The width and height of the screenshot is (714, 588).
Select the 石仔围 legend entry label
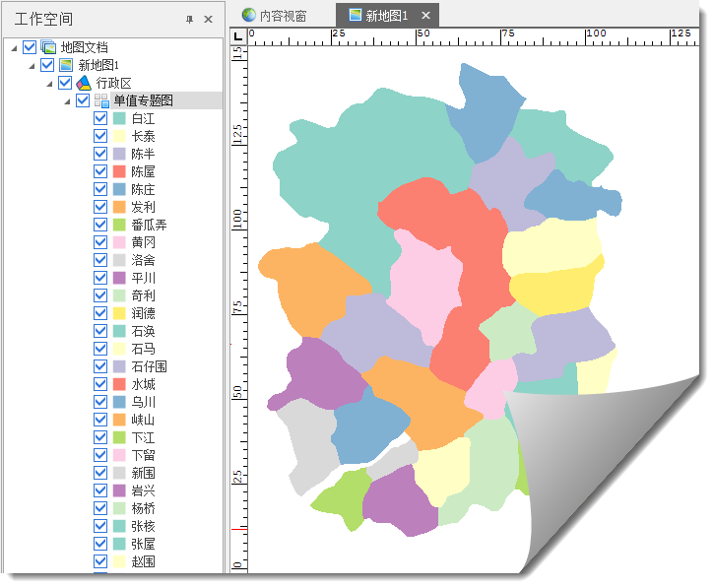[x=149, y=366]
